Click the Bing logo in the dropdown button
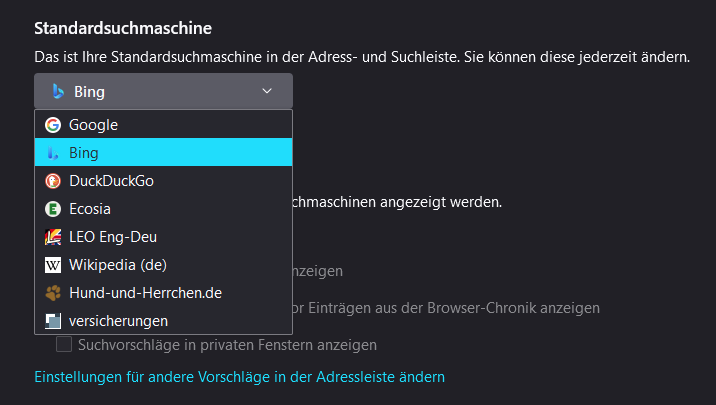This screenshot has height=405, width=716. point(59,92)
